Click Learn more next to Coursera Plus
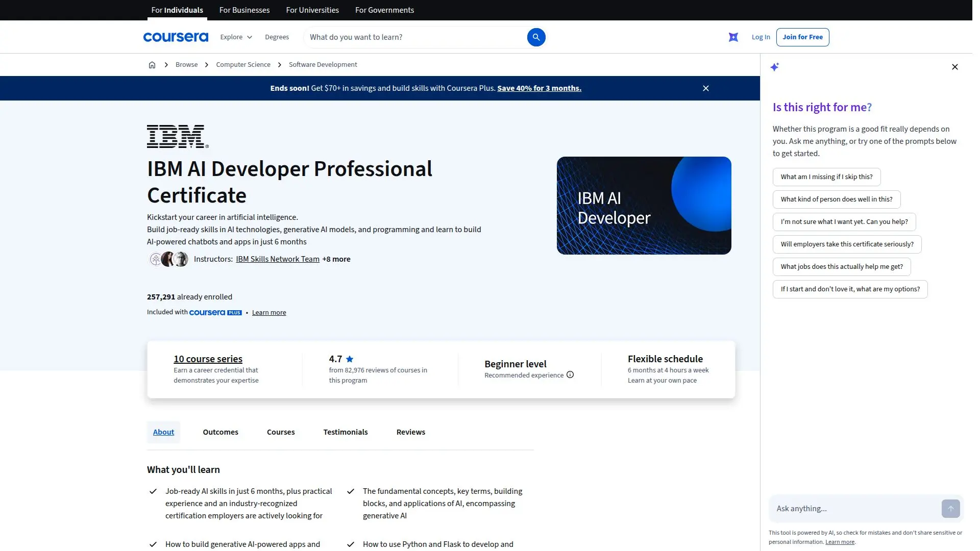Viewport: 980px width, 551px height. click(x=269, y=313)
